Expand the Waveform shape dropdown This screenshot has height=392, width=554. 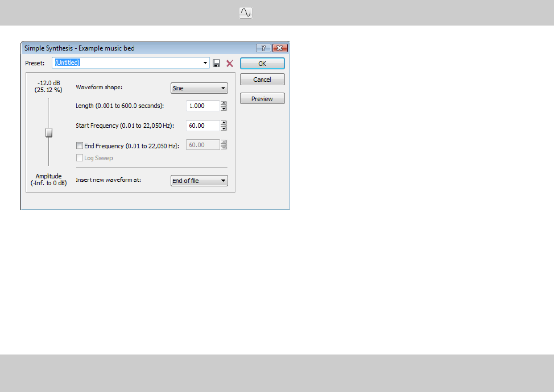[199, 88]
